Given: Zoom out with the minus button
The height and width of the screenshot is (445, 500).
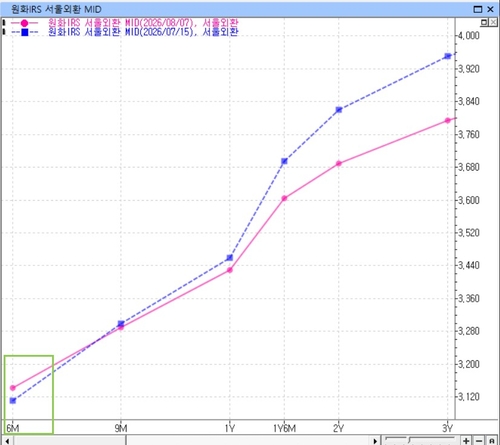Looking at the screenshot, I should (x=479, y=441).
